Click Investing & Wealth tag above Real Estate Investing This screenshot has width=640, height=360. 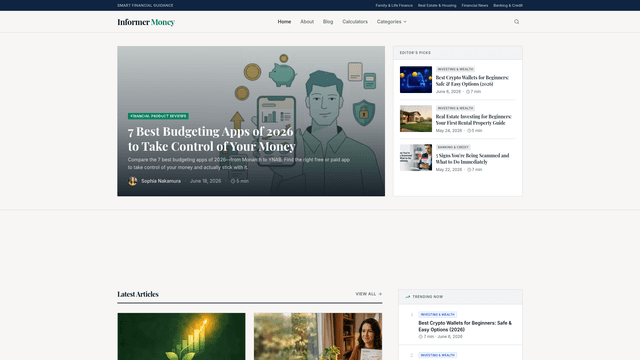pyautogui.click(x=455, y=108)
